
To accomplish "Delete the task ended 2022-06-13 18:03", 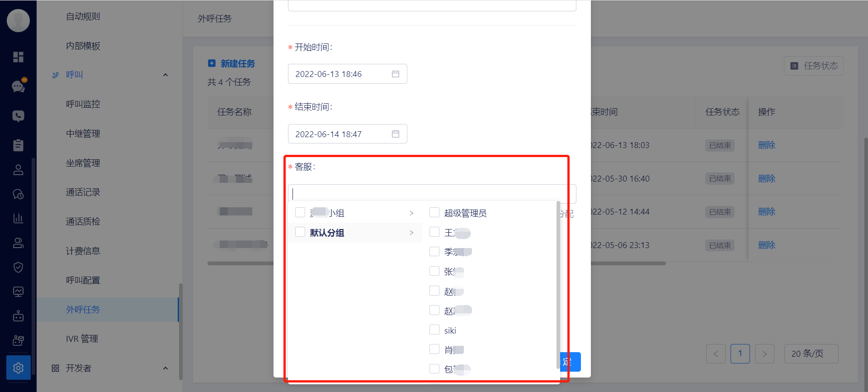I will point(766,145).
